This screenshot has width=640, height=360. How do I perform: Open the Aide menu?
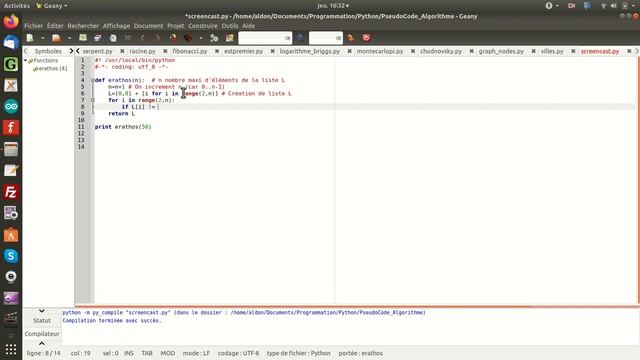(x=249, y=26)
